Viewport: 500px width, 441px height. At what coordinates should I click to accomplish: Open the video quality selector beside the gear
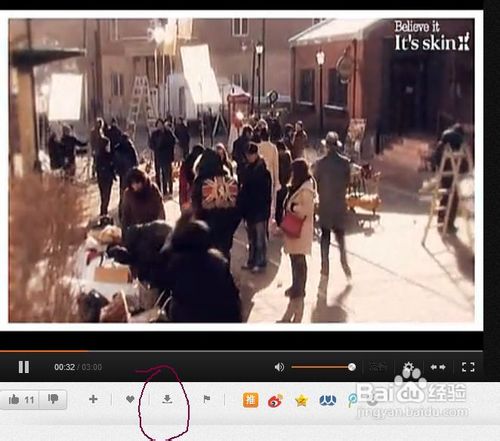(x=378, y=367)
